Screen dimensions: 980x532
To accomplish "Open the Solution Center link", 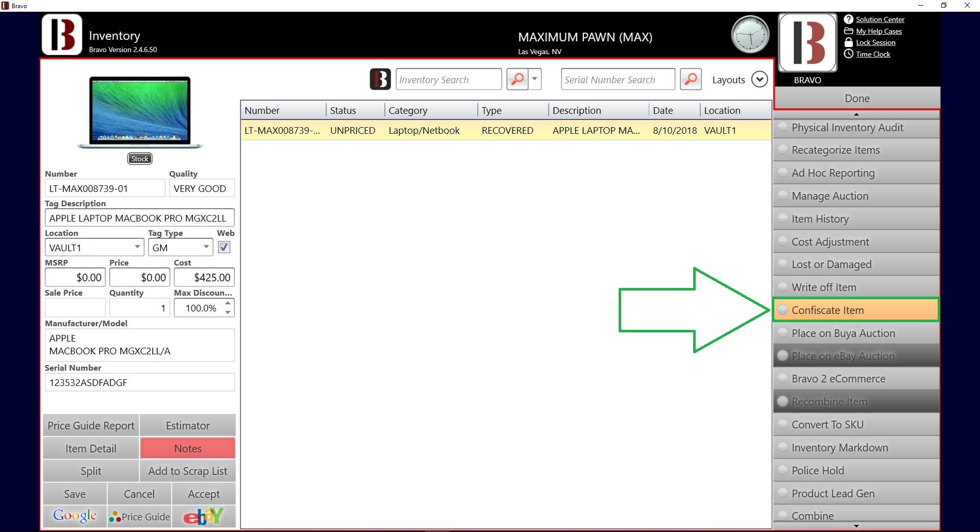I will pyautogui.click(x=880, y=19).
